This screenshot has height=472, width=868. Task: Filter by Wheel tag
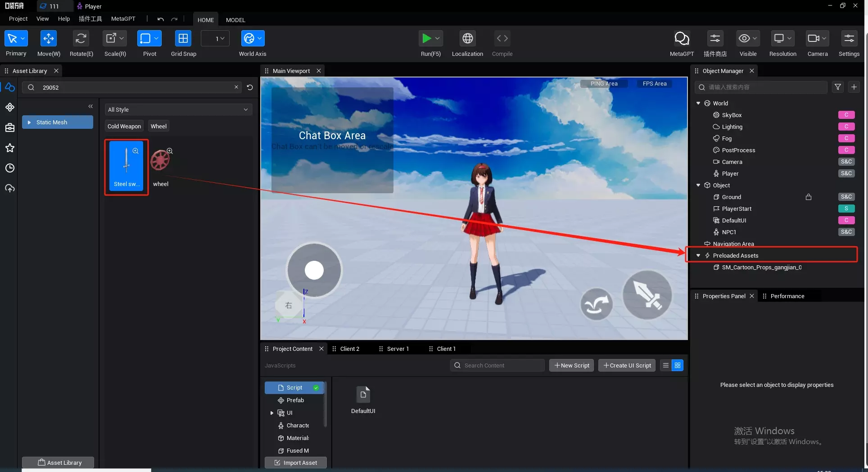tap(158, 126)
